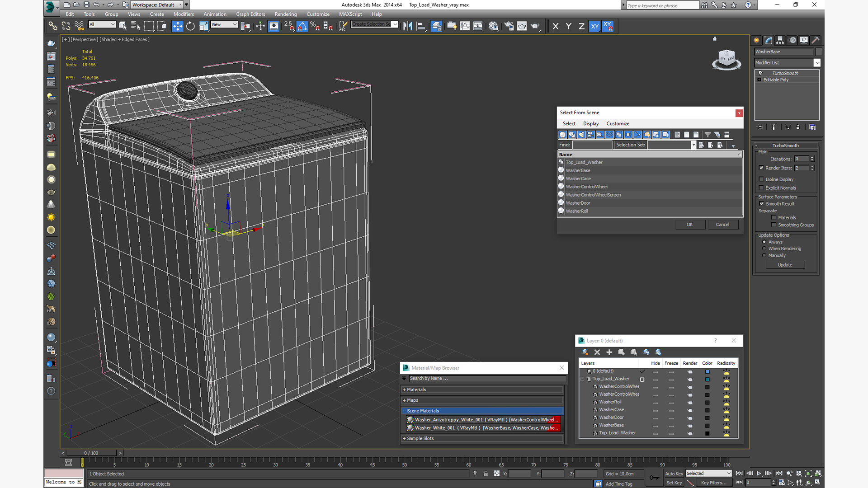Click the TurboSmooth Update button
The image size is (868, 488).
click(785, 265)
